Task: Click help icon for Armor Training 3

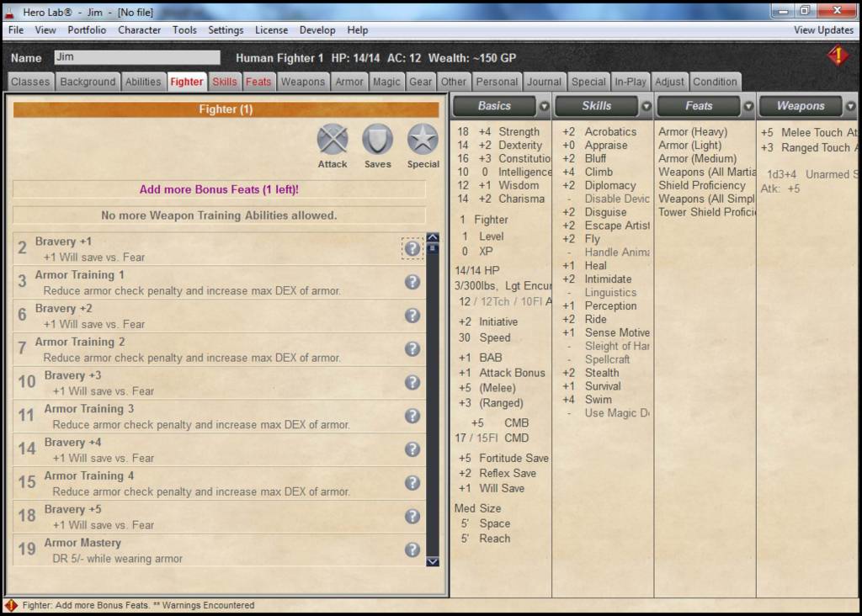Action: tap(412, 416)
